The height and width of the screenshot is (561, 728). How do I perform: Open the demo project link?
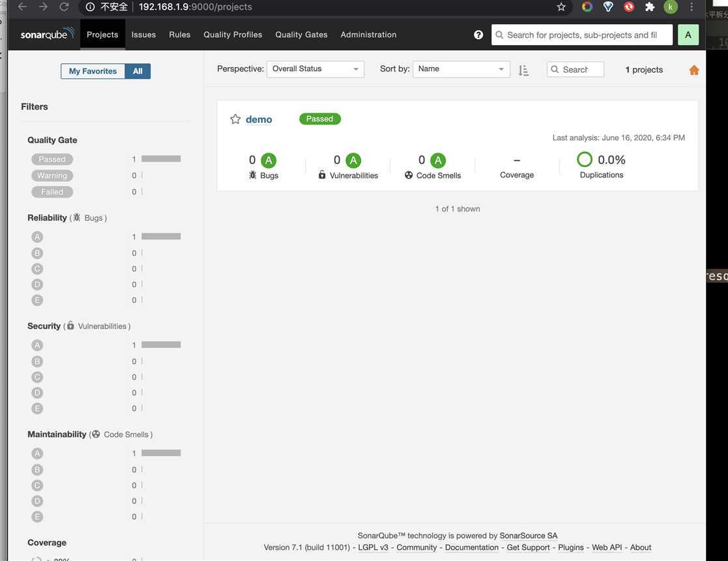(x=259, y=119)
